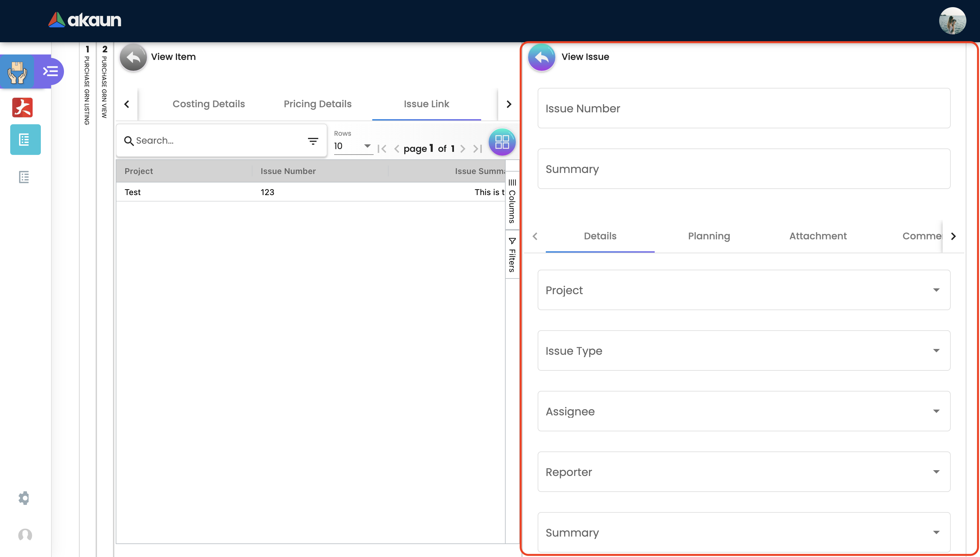Image resolution: width=980 pixels, height=557 pixels.
Task: Click the user profile avatar at top right
Action: pyautogui.click(x=952, y=21)
